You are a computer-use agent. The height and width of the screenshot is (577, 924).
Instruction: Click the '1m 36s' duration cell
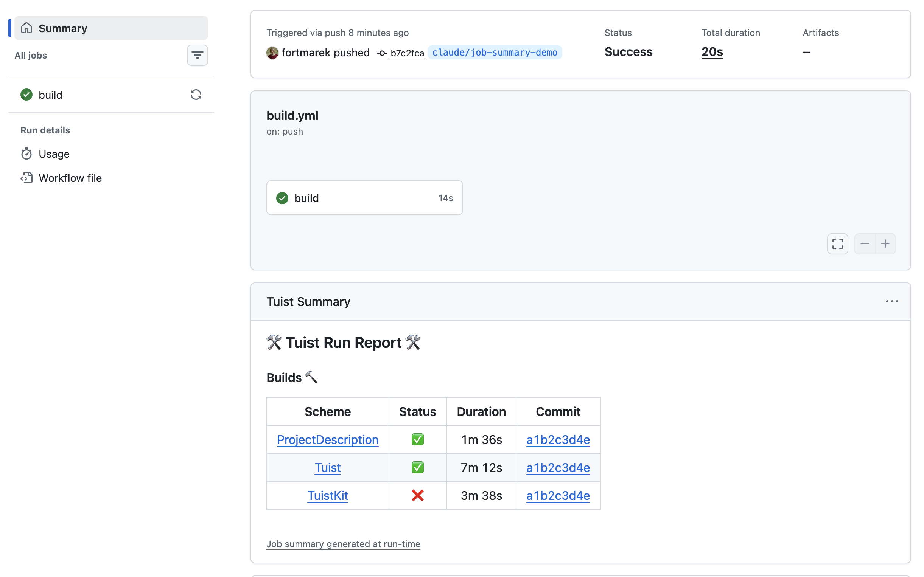coord(481,440)
